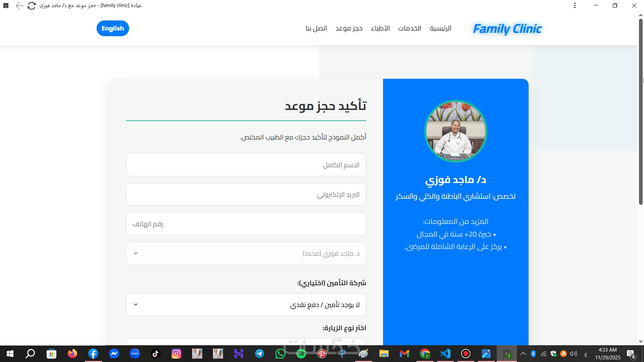Open اتصل بنا navigation link

(316, 28)
